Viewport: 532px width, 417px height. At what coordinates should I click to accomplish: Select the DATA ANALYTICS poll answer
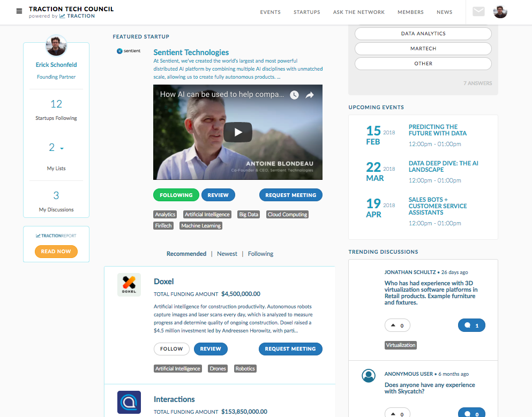tap(423, 33)
